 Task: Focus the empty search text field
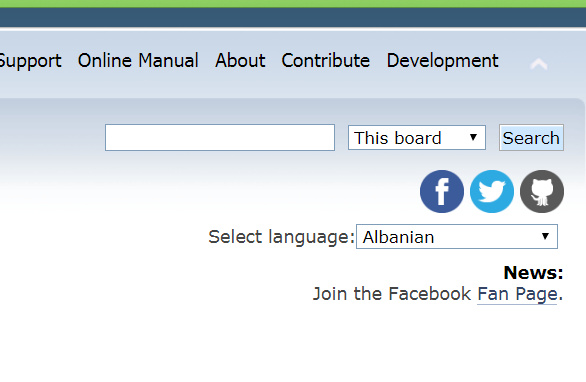coord(220,138)
